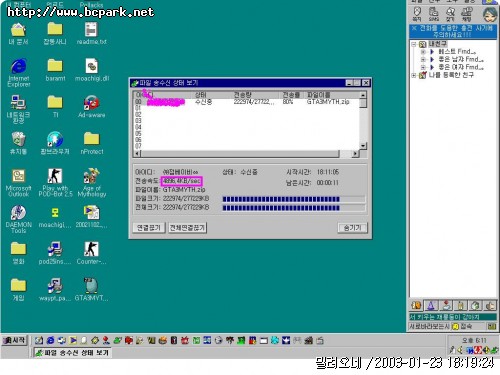500x375 pixels.
Task: Click the blue scam warning banner in the messenger
Action: coord(453,31)
